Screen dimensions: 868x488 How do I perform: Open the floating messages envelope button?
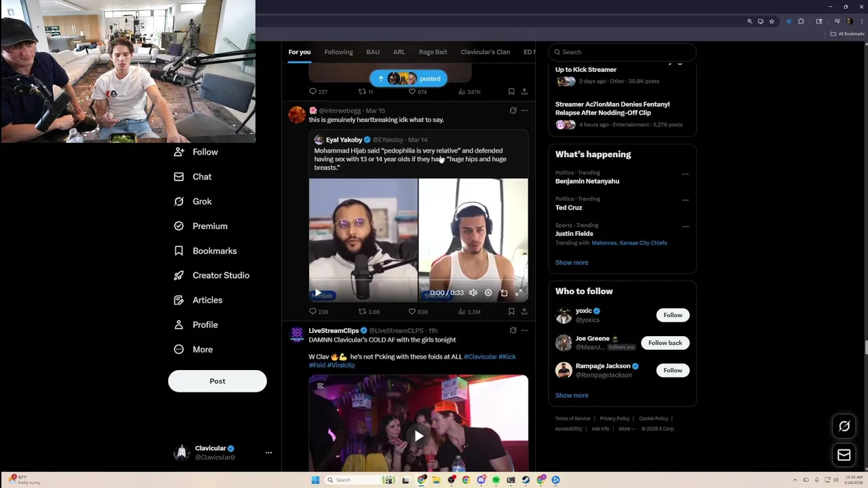click(844, 455)
